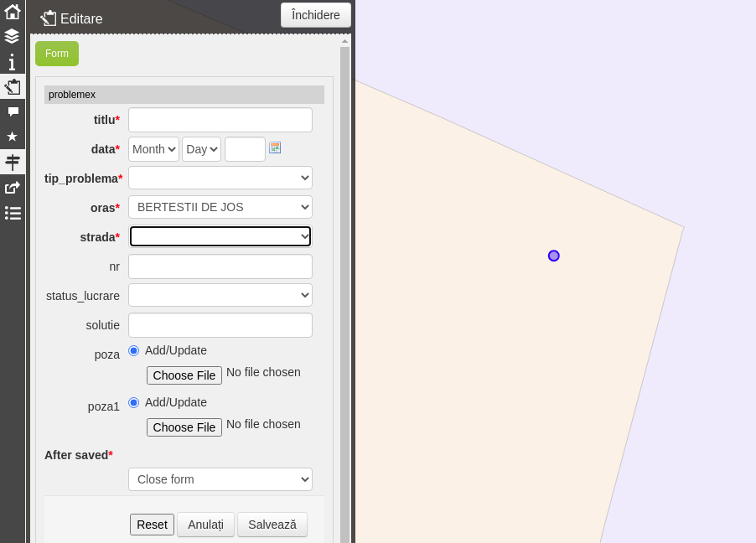The height and width of the screenshot is (543, 756).
Task: Open the strada dropdown
Action: tap(220, 235)
